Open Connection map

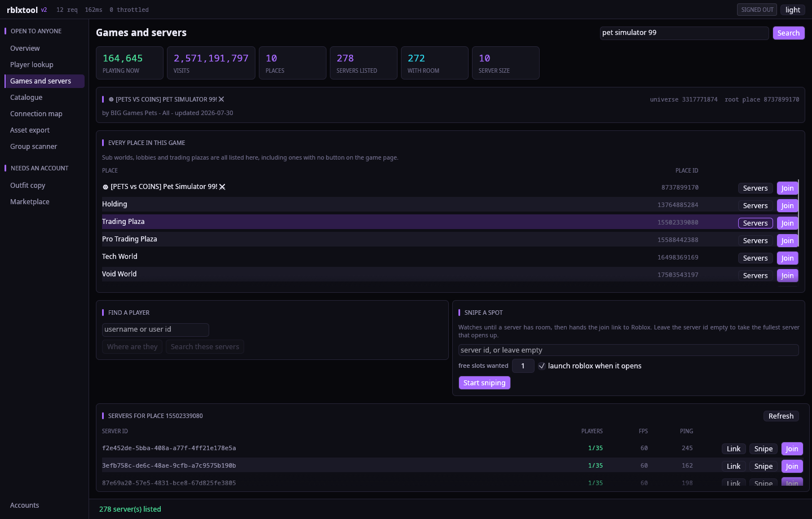(x=44, y=114)
